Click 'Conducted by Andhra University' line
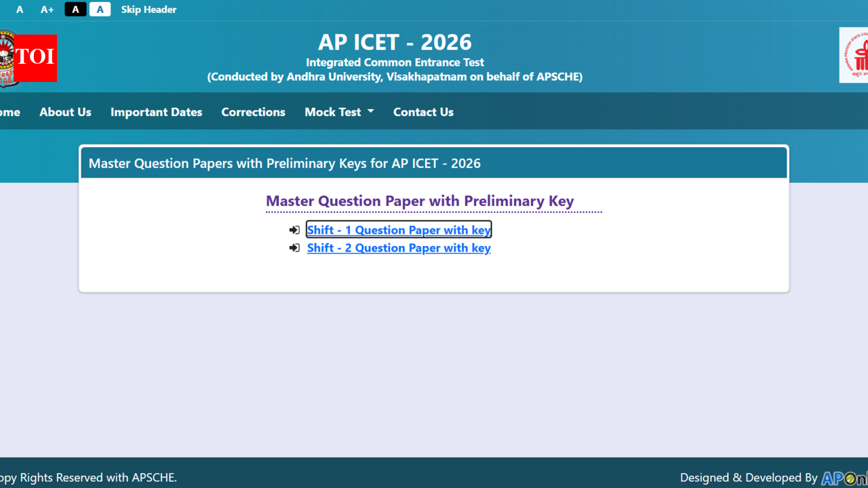The width and height of the screenshot is (868, 488). click(x=395, y=77)
